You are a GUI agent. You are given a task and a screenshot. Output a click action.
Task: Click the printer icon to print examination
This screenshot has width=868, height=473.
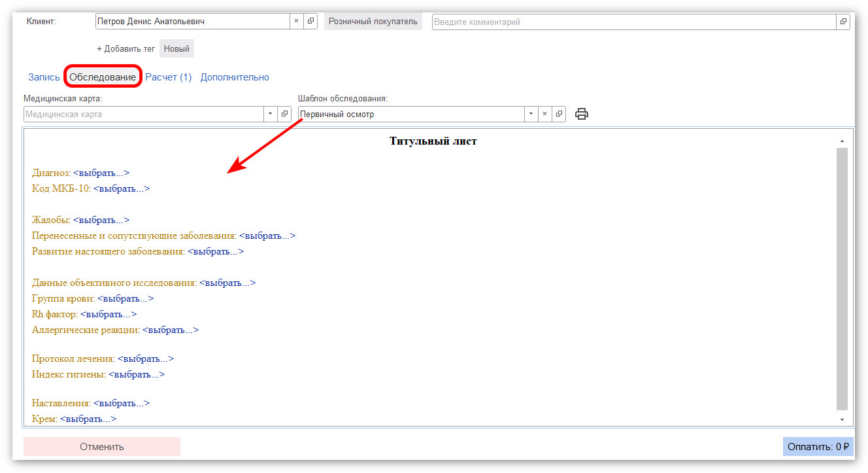point(581,114)
